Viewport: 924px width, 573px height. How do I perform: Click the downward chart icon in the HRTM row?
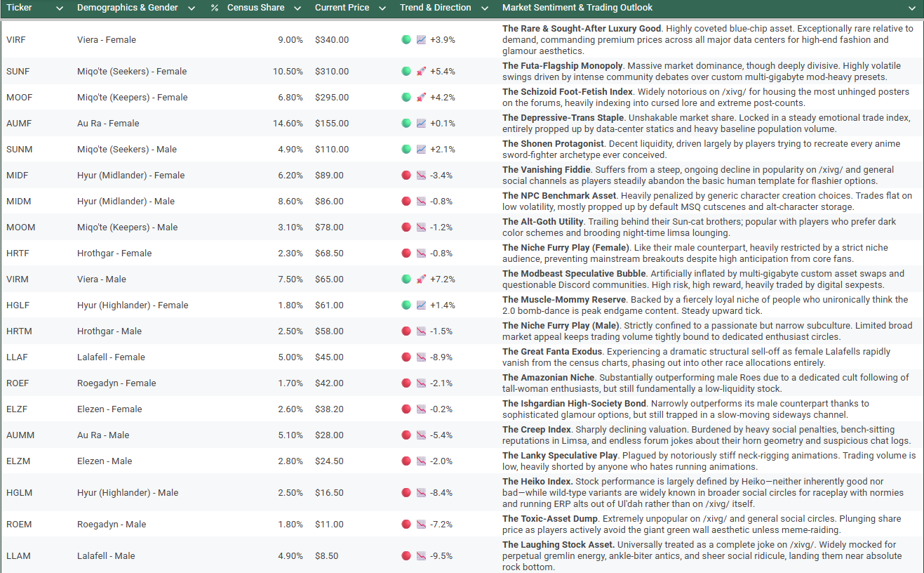[x=421, y=331]
